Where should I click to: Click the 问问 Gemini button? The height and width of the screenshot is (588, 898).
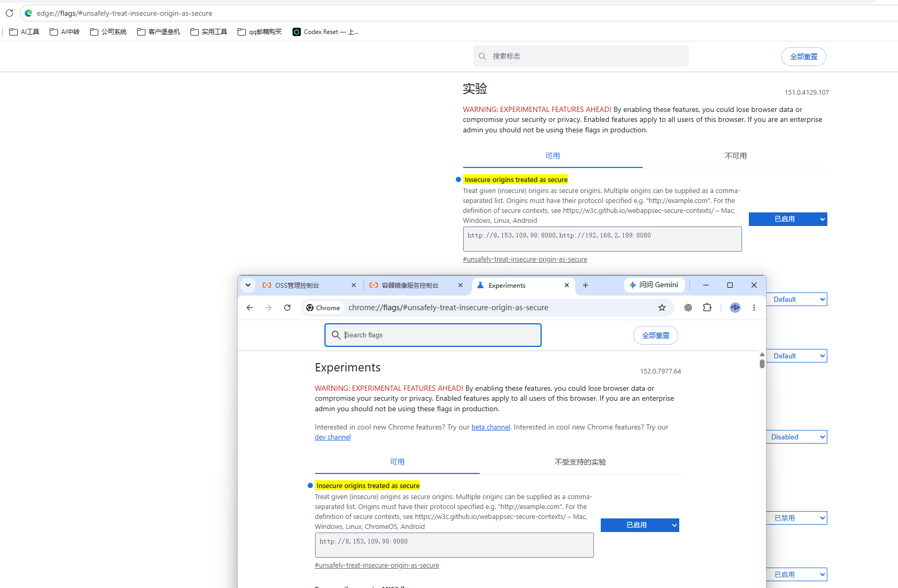pyautogui.click(x=654, y=285)
